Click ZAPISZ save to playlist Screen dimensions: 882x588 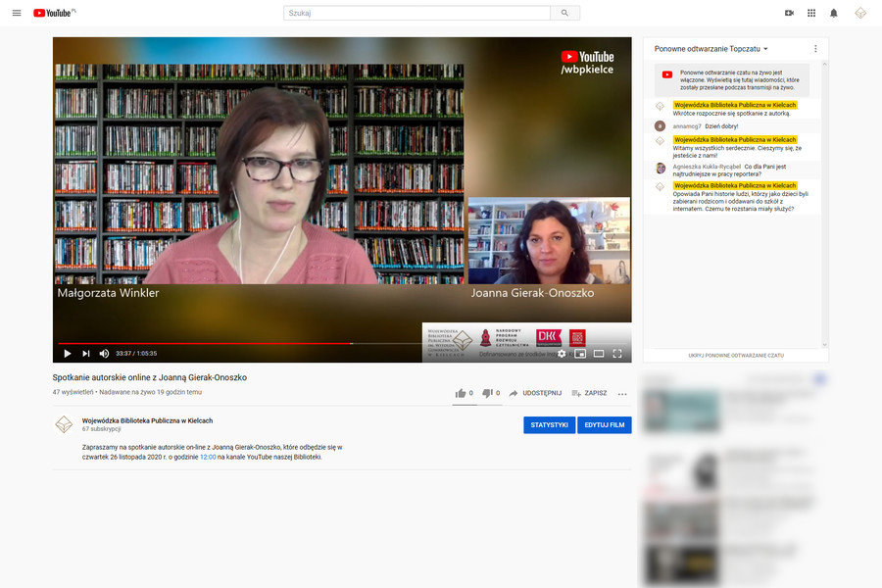[x=590, y=393]
